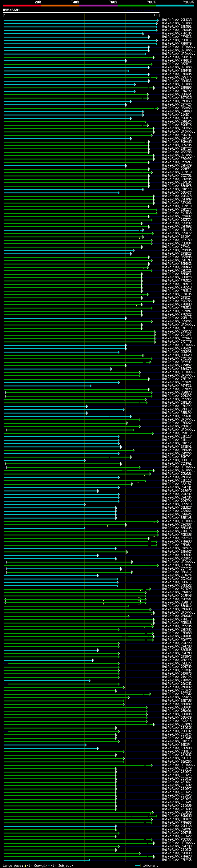This screenshot has width=197, height=868.
Task: Select the UniRef100_A7KVK8 label
Action: 177,860
